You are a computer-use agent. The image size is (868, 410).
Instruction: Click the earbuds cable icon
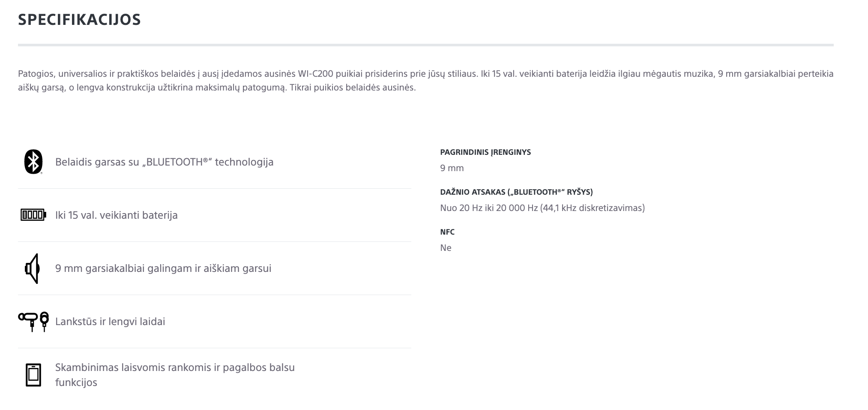pyautogui.click(x=33, y=322)
